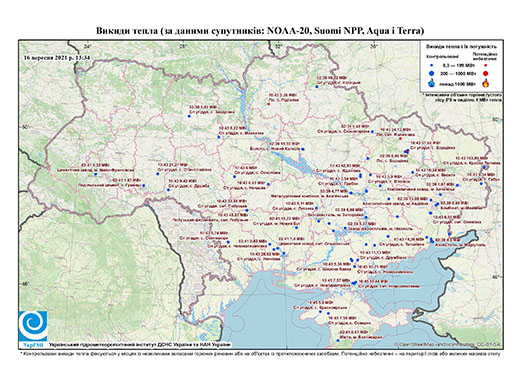Click the institute name caption beside logo
The image size is (520, 368).
[x=140, y=344]
